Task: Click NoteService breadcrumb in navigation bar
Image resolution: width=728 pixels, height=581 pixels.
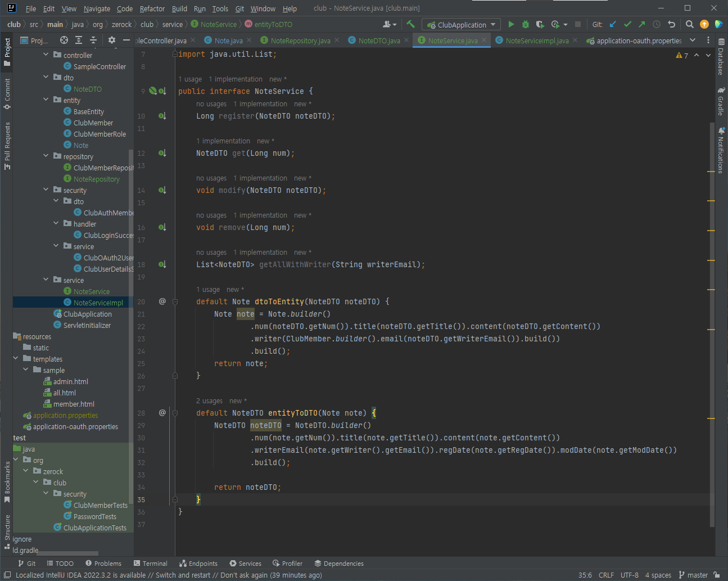Action: pyautogui.click(x=214, y=24)
